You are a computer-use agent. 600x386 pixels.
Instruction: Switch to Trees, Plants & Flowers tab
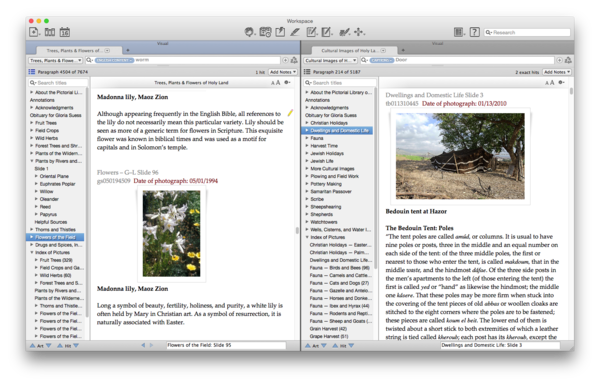coord(78,50)
